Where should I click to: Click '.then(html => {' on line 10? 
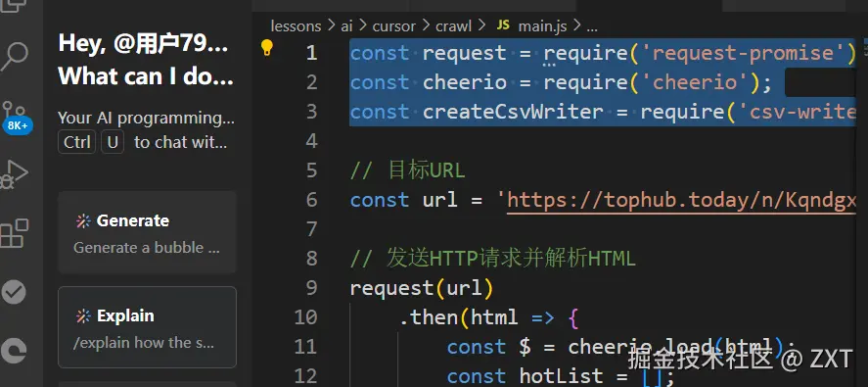tap(489, 317)
